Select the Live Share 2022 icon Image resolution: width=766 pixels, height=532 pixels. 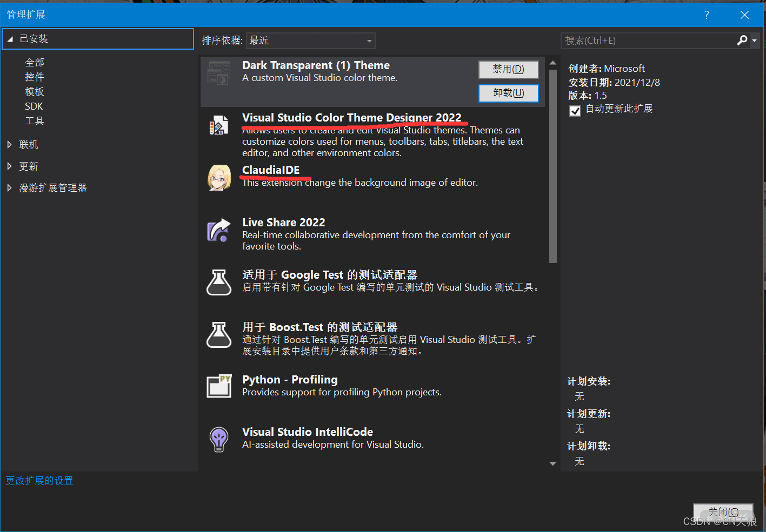coord(219,230)
